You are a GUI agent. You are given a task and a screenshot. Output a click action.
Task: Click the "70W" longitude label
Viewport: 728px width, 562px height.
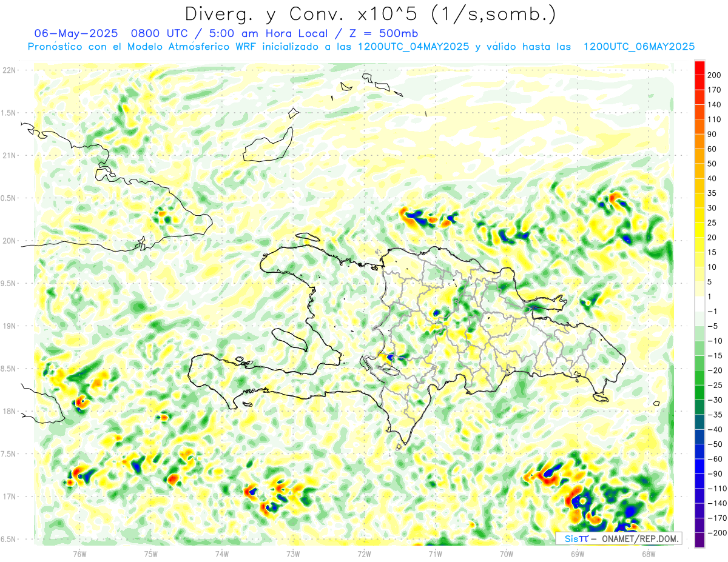pos(507,554)
